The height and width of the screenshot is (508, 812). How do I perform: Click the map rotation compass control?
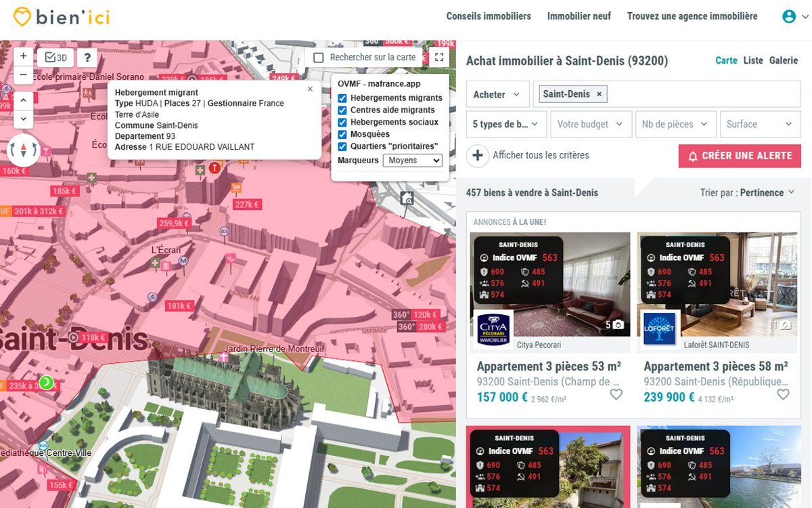[x=24, y=150]
